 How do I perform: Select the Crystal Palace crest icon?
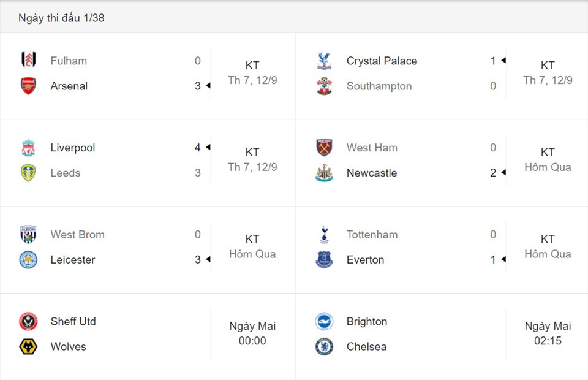(x=324, y=61)
